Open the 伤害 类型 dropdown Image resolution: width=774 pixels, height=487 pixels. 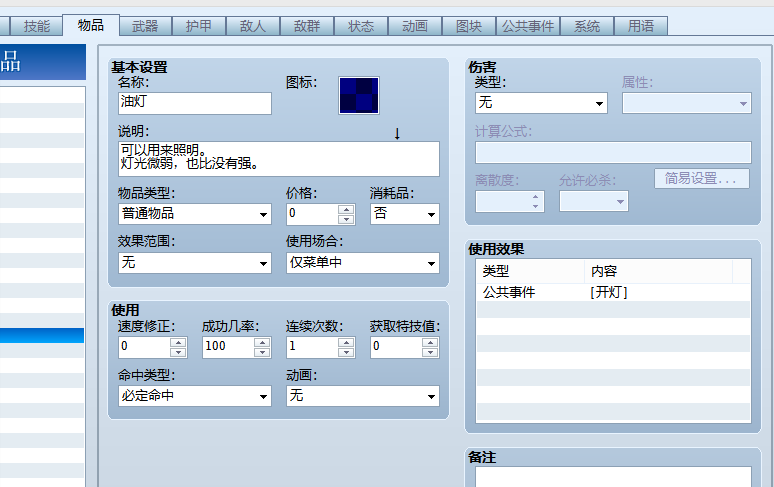point(541,103)
